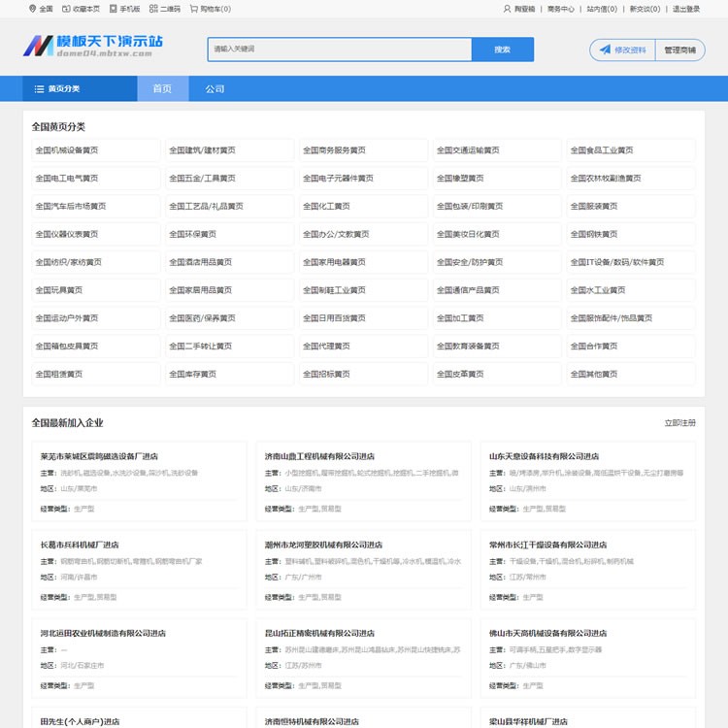Open 佛山市天高机械设备有限公司 company listing

click(547, 633)
